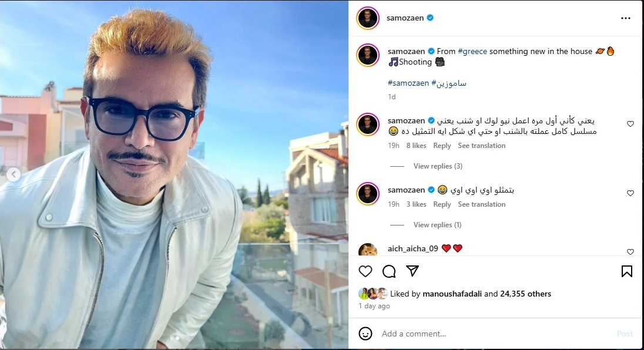Save the post with the bookmark icon
This screenshot has width=644, height=350.
[x=627, y=271]
